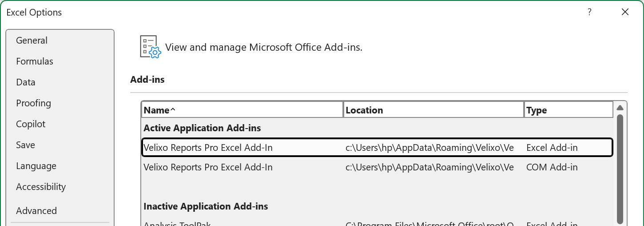Click the Active Application Add-ins group heading

click(202, 128)
